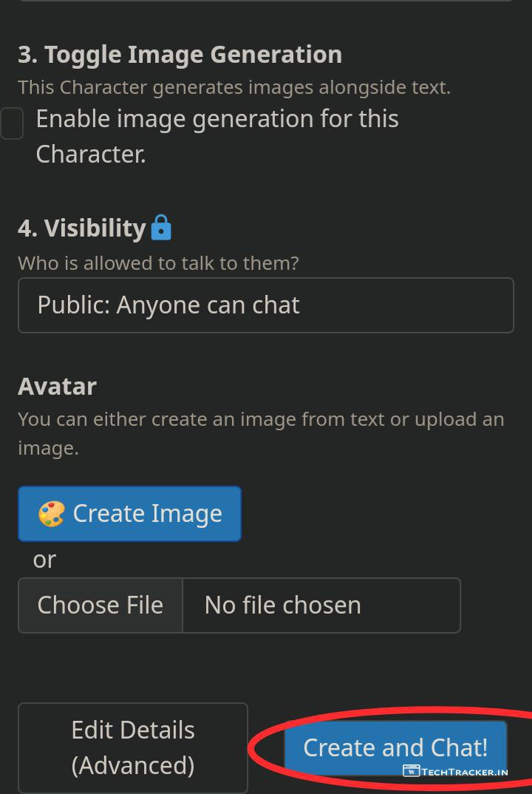The image size is (532, 794).
Task: Click 'This Character generates images alongside text' description
Action: click(233, 87)
